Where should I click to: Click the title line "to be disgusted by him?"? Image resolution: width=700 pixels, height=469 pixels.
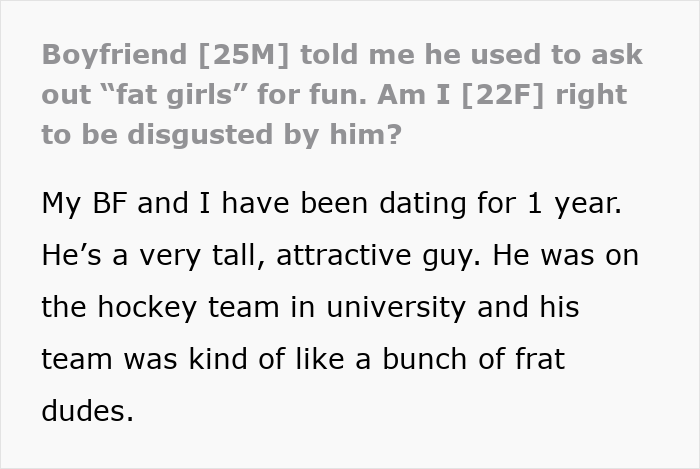[221, 134]
